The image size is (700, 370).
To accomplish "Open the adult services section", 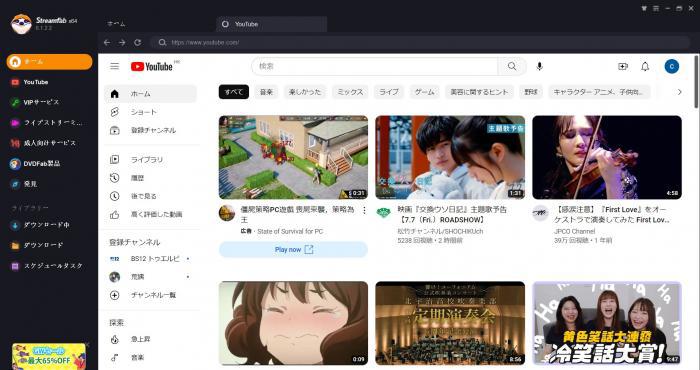I will coord(43,143).
